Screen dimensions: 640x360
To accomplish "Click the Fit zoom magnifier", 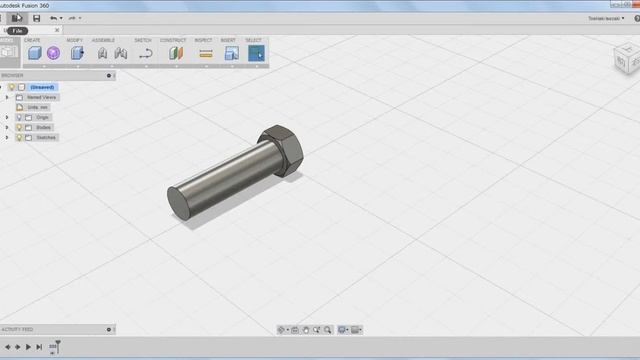I will click(x=328, y=330).
